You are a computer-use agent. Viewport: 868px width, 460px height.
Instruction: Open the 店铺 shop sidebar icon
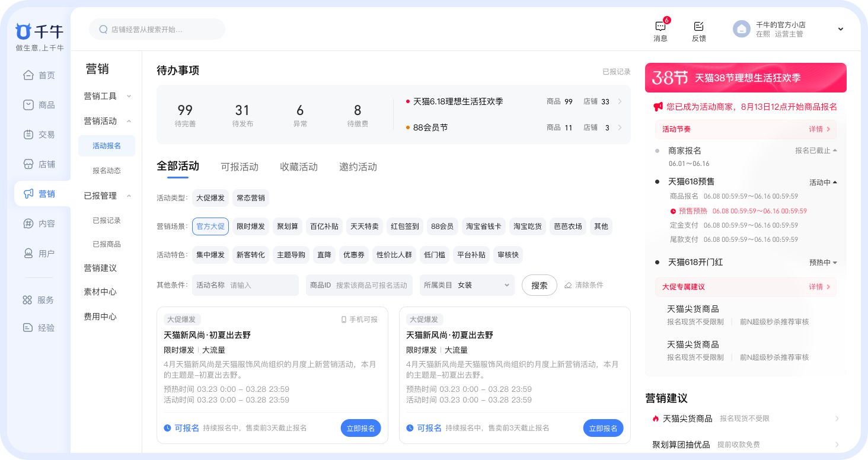click(28, 164)
